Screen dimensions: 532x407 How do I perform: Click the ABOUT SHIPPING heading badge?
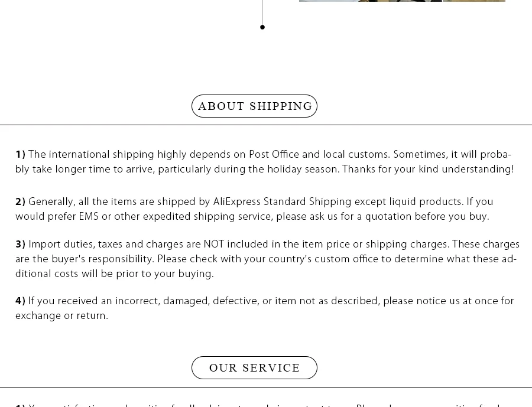(254, 106)
